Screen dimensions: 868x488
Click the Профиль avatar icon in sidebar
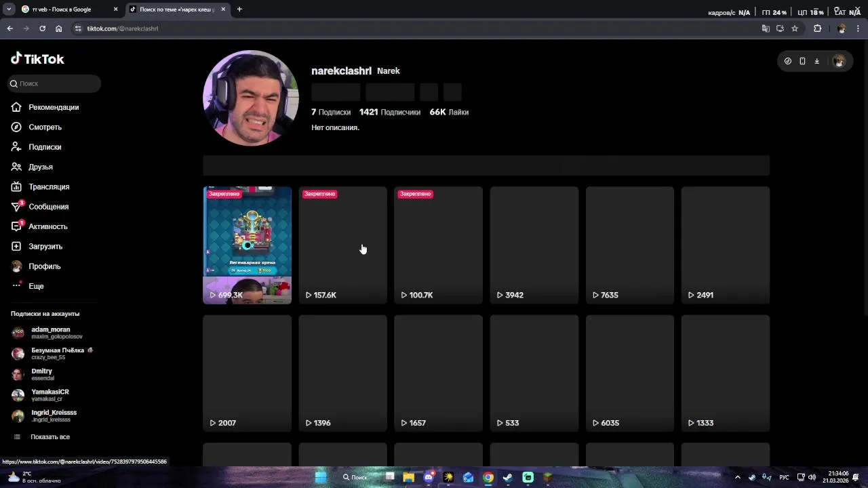16,266
